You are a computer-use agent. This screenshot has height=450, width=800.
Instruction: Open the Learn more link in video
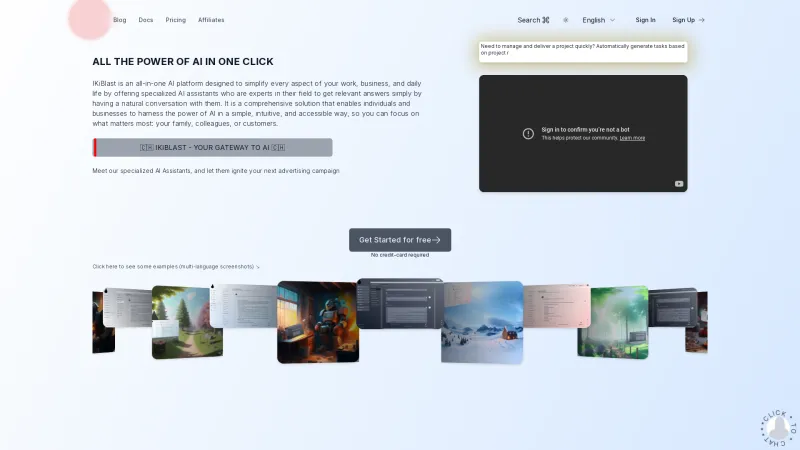[x=632, y=138]
